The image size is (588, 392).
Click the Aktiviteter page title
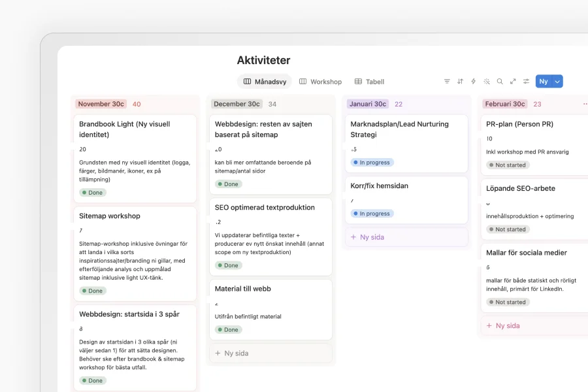[x=263, y=60]
